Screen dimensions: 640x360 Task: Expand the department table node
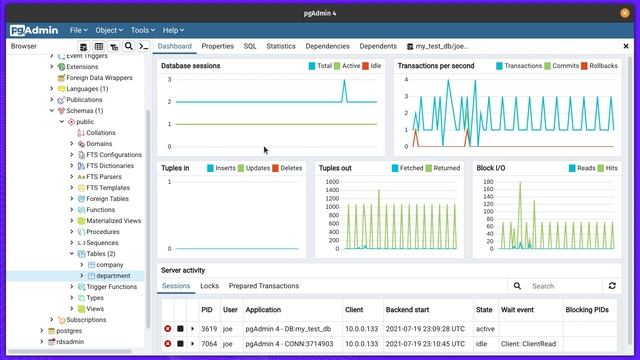[x=82, y=276]
